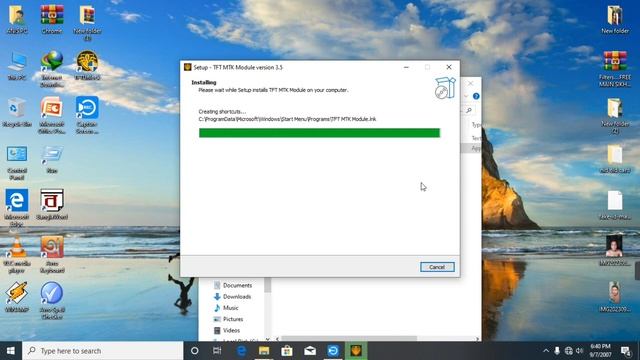Open Control Panel desktop shortcut
The image size is (640, 360).
click(x=17, y=162)
